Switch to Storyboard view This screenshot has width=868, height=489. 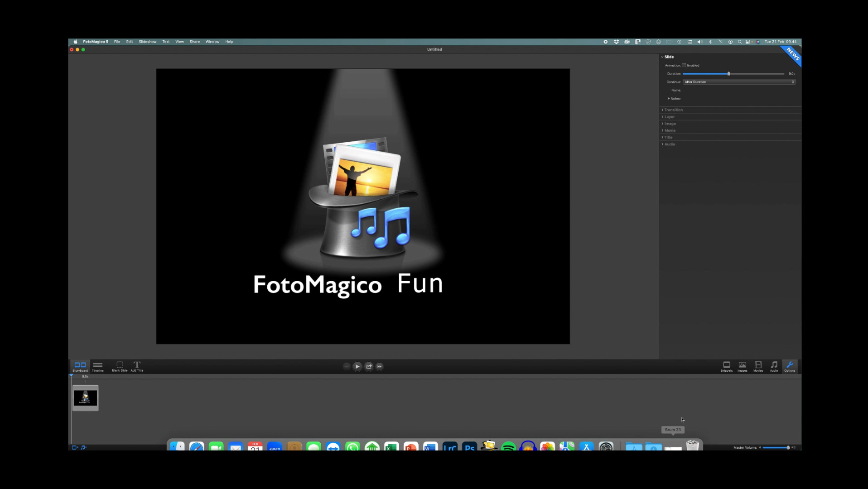click(x=80, y=366)
